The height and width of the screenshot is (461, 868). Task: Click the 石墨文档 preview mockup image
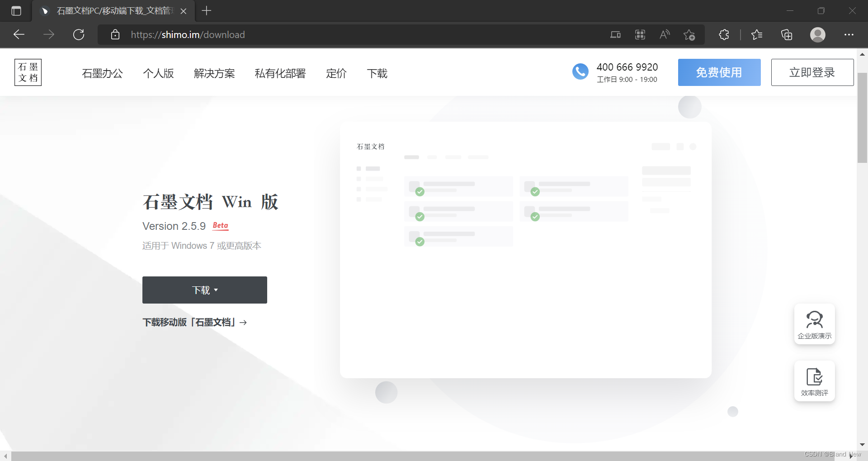coord(526,250)
